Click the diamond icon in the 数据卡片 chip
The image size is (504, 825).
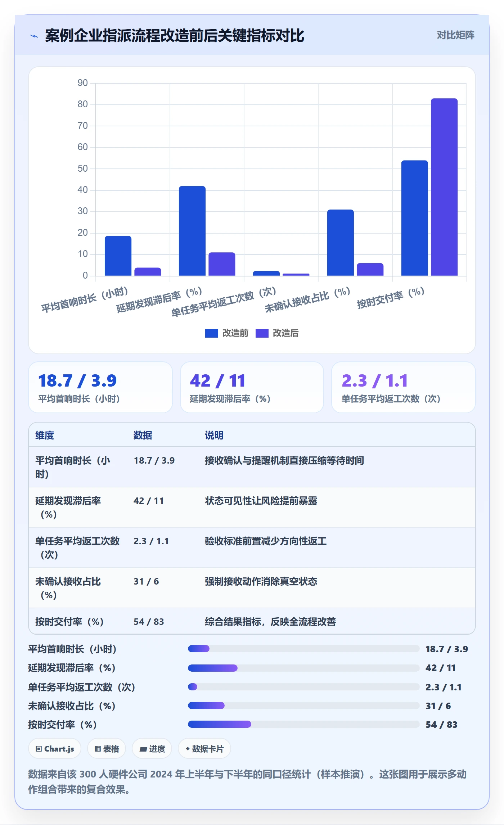188,749
